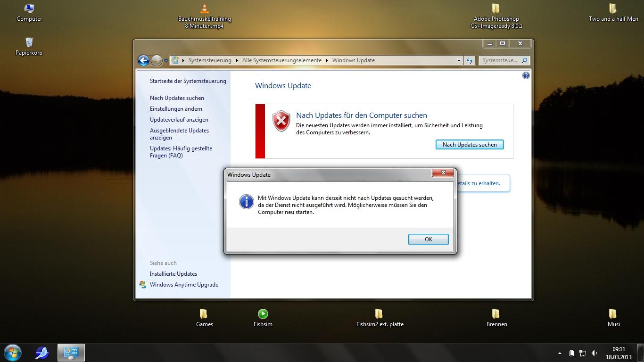Click the red shield error icon
644x362 pixels.
(281, 121)
